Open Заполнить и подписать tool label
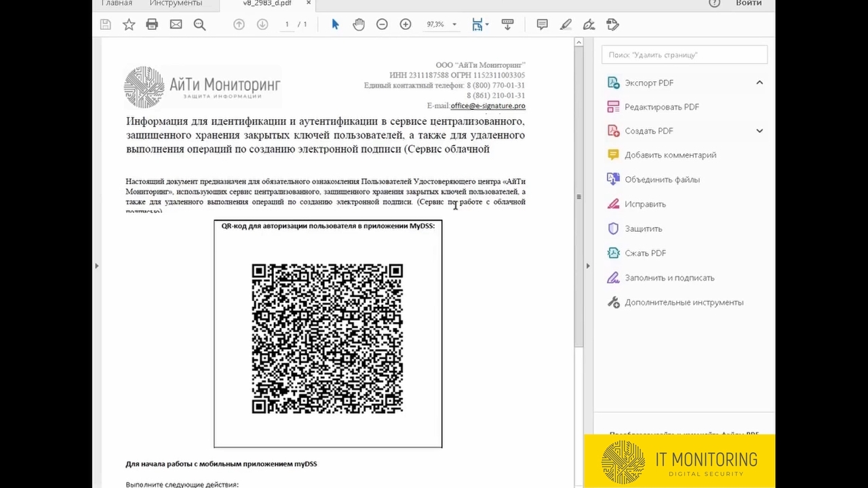The width and height of the screenshot is (868, 488). tap(670, 278)
